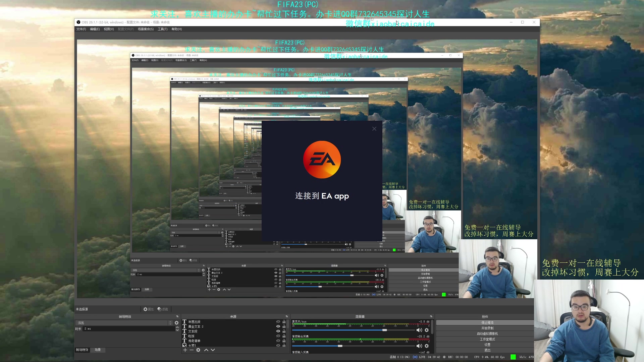Click the 开始录制 button
The height and width of the screenshot is (362, 644).
[485, 328]
